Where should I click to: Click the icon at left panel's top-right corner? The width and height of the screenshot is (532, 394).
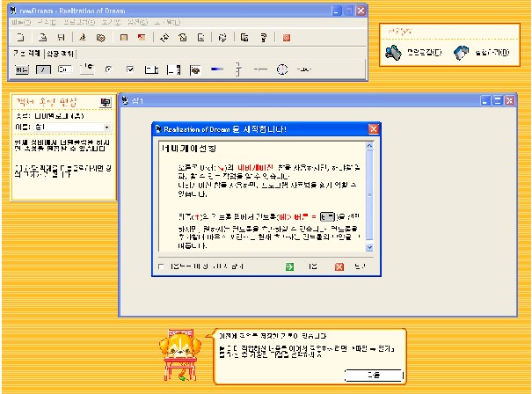pos(106,103)
